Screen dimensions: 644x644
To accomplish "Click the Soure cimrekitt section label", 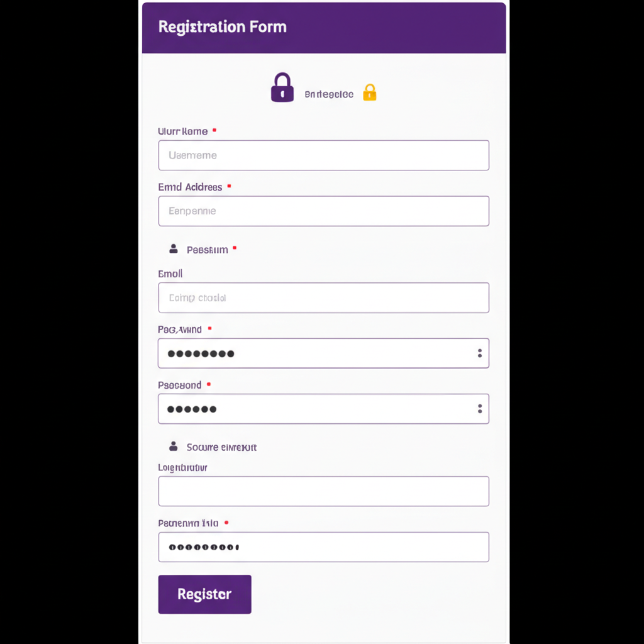I will click(x=221, y=447).
